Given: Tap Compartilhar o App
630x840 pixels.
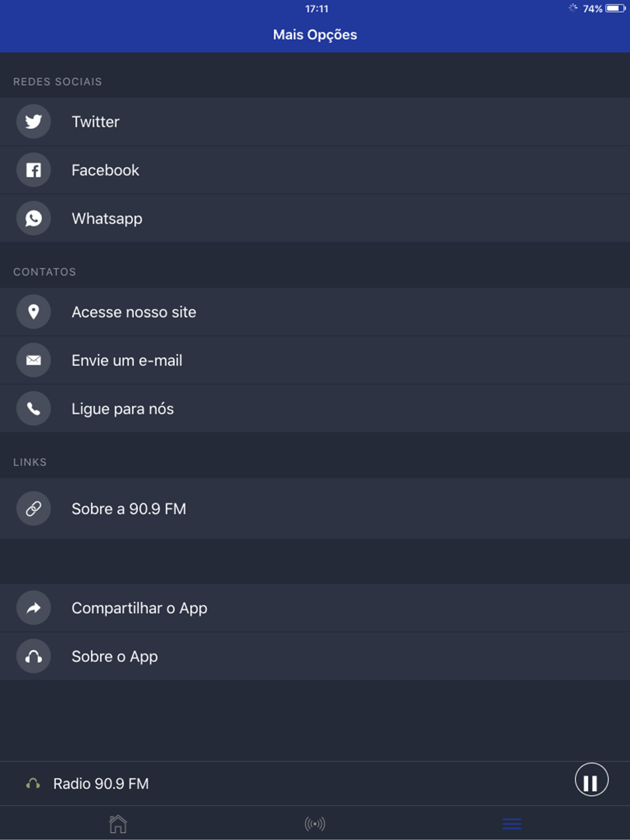Looking at the screenshot, I should click(315, 608).
